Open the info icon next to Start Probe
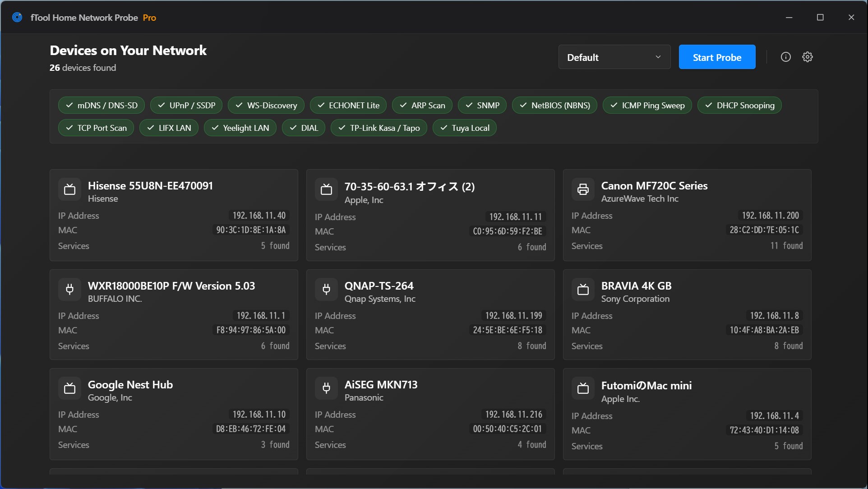This screenshot has width=868, height=489. pyautogui.click(x=785, y=57)
